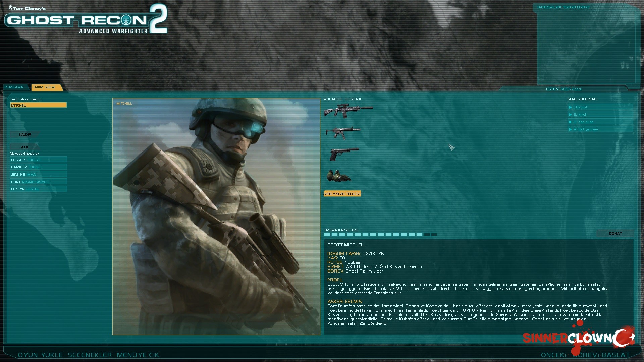Click MENÜYE ÇIK to exit to menu
This screenshot has height=362, width=644.
(x=138, y=355)
